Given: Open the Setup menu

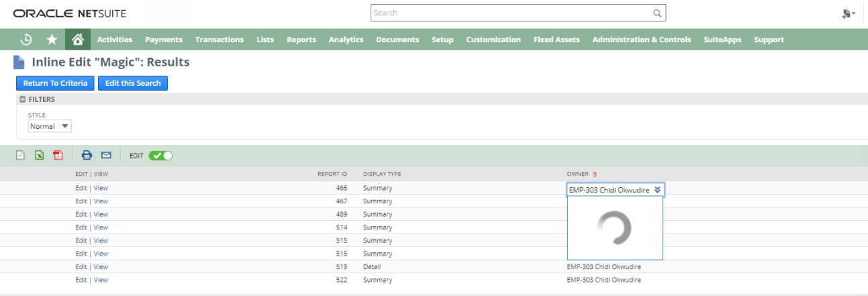Looking at the screenshot, I should (442, 40).
